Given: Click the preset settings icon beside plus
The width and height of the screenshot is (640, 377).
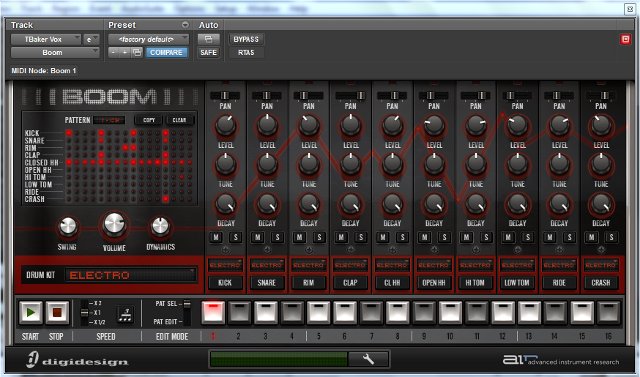Looking at the screenshot, I should click(x=137, y=52).
